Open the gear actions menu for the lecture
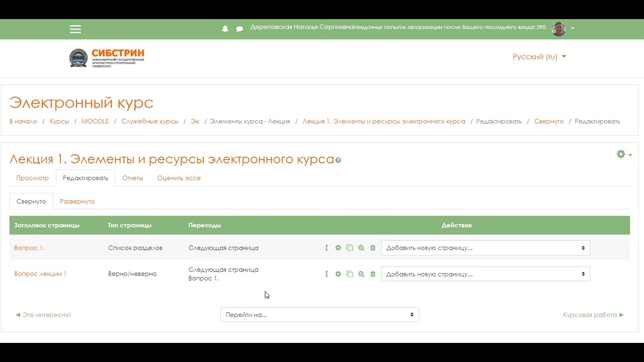 click(624, 154)
